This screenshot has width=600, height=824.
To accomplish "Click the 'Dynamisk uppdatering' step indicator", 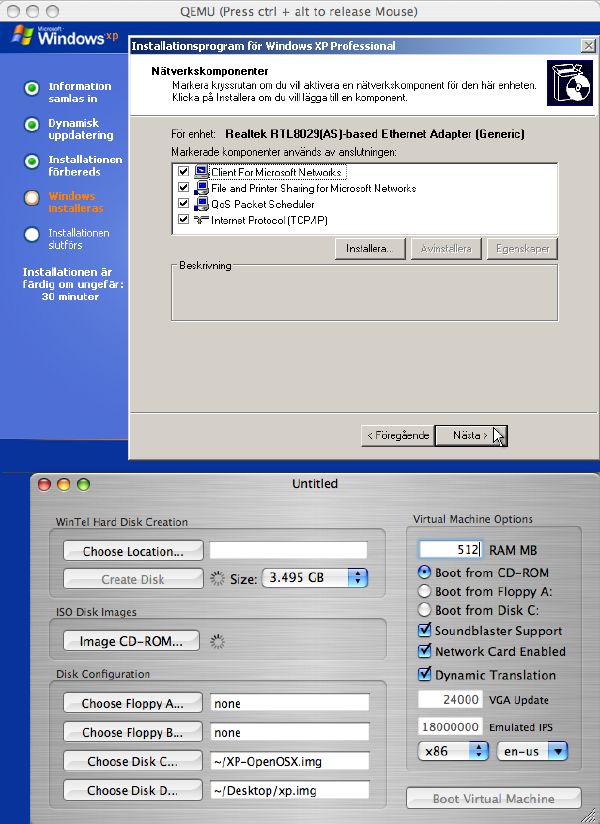I will click(x=32, y=125).
